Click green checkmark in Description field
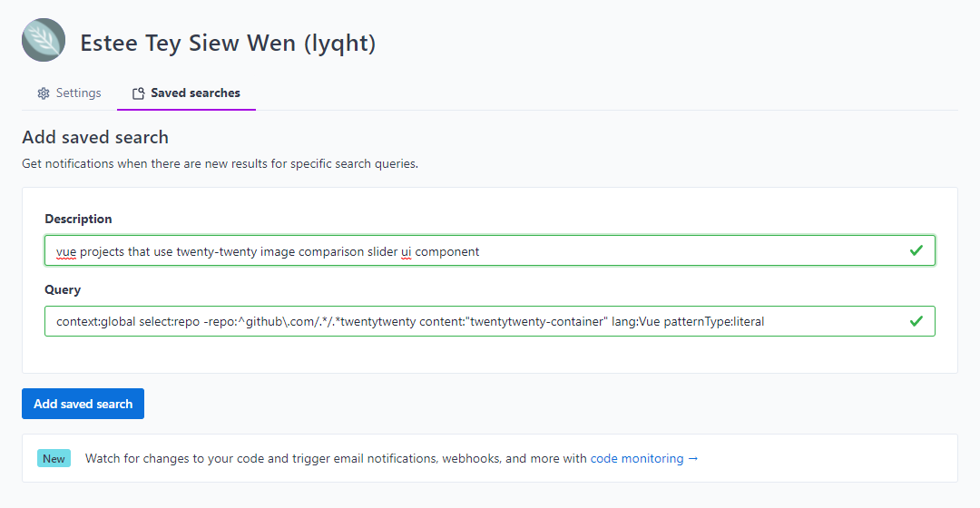The image size is (980, 508). [x=916, y=250]
